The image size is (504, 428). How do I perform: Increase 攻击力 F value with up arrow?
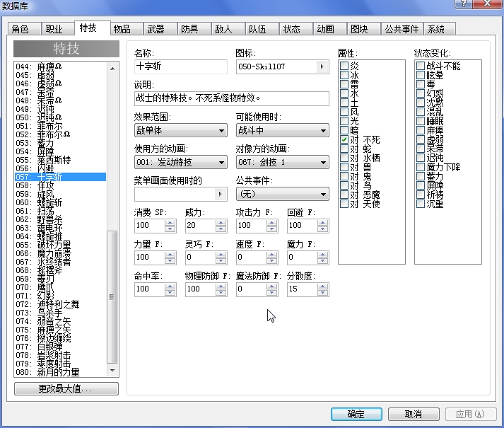click(272, 223)
